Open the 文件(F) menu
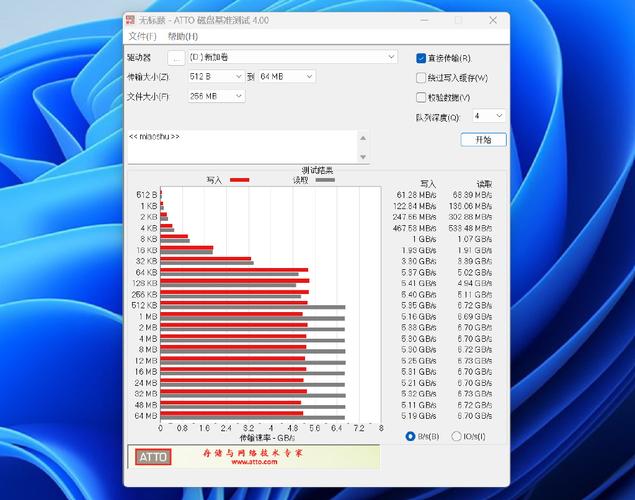The height and width of the screenshot is (500, 635). pyautogui.click(x=142, y=36)
